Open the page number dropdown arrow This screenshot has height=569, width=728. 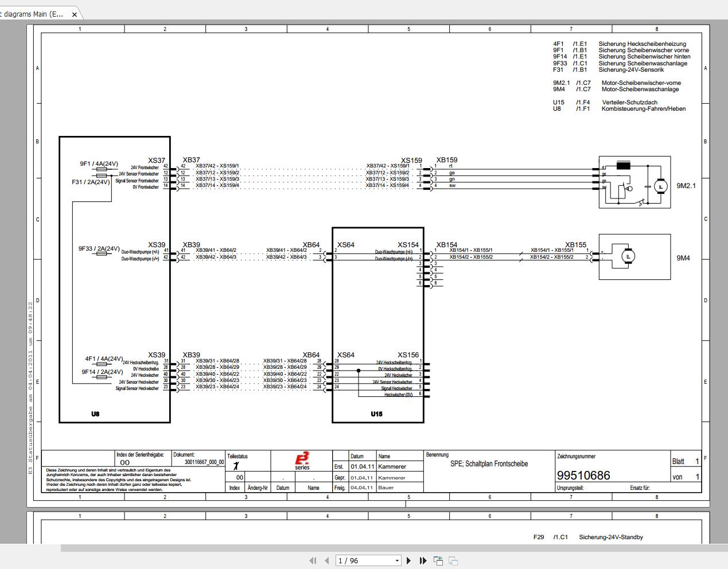(396, 561)
